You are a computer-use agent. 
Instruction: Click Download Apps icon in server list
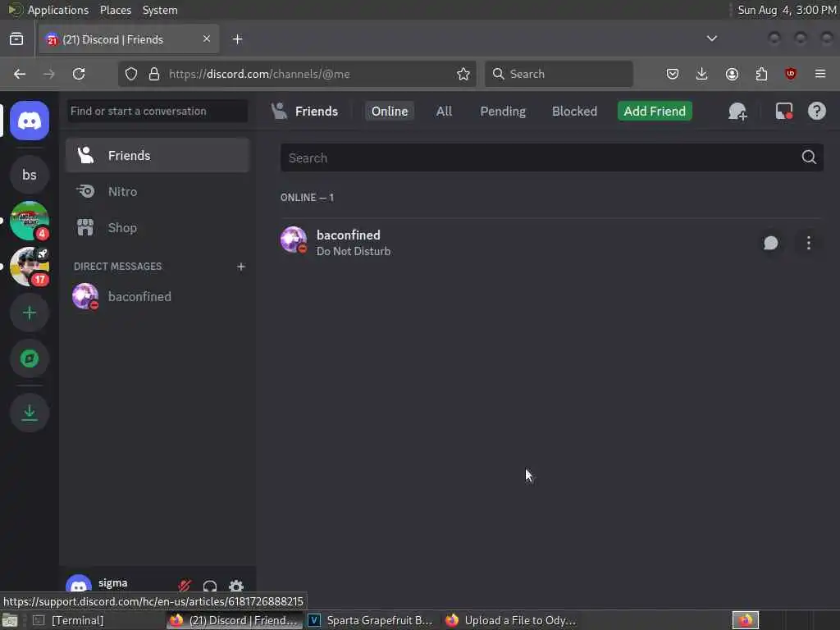point(30,413)
